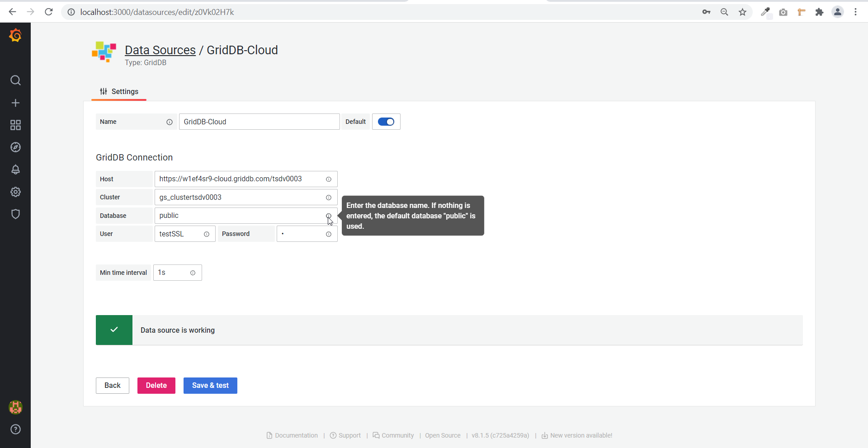Image resolution: width=868 pixels, height=448 pixels.
Task: Click the Grafana logo in sidebar
Action: (x=15, y=35)
